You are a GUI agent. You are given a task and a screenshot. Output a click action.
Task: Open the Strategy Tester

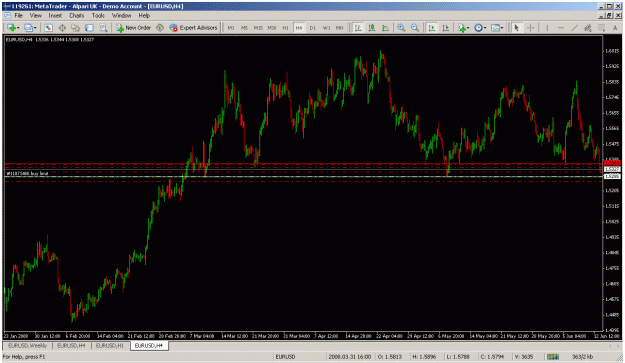(103, 27)
